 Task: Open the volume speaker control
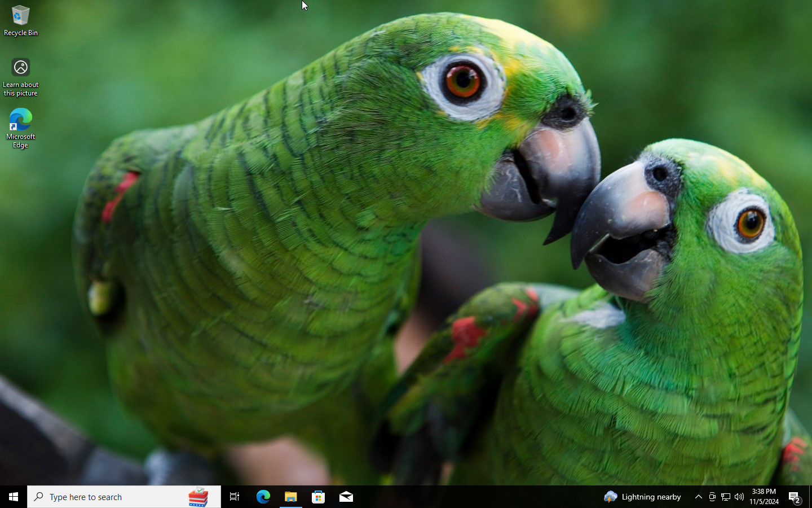coord(739,497)
